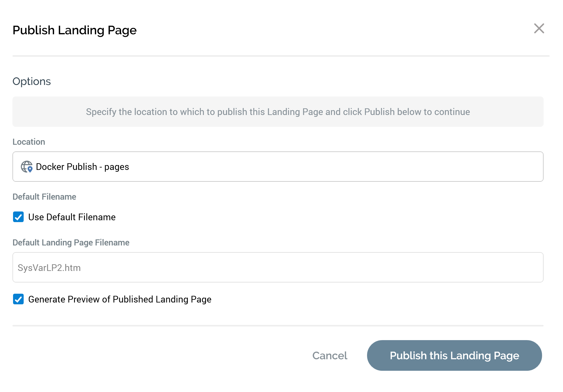563x392 pixels.
Task: Publish this Landing Page
Action: click(x=454, y=355)
